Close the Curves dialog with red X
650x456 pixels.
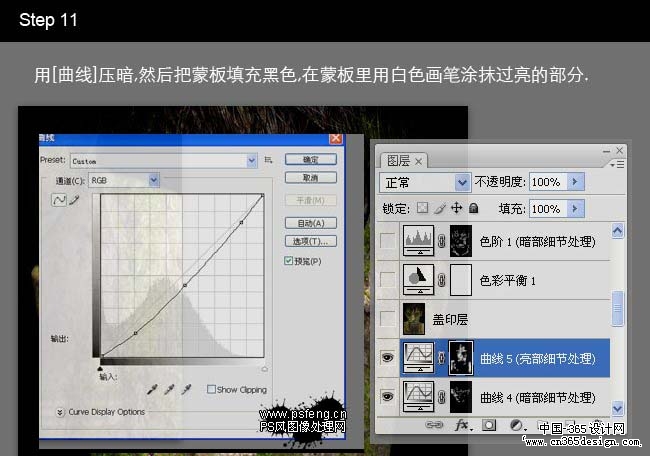(336, 138)
